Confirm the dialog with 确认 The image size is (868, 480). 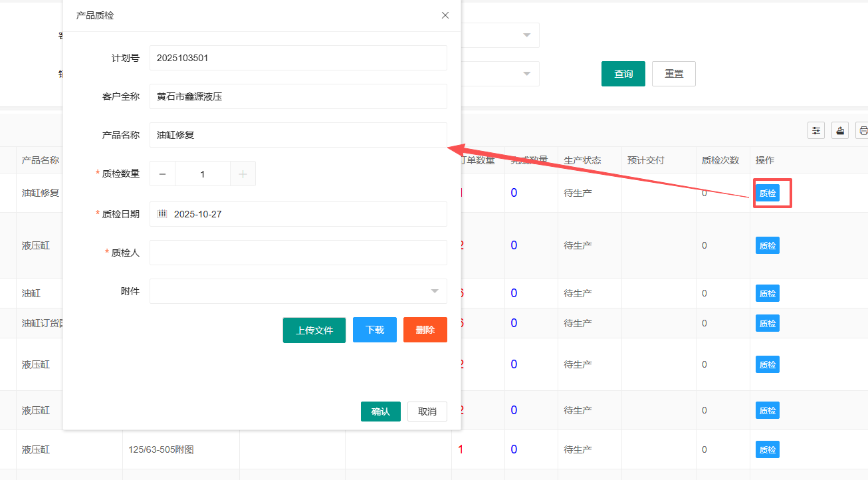tap(381, 412)
